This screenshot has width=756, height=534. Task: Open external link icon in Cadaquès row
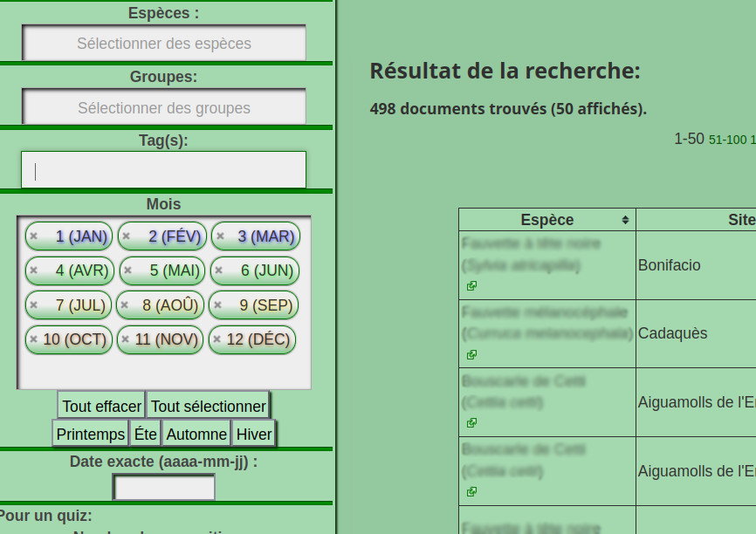point(471,355)
